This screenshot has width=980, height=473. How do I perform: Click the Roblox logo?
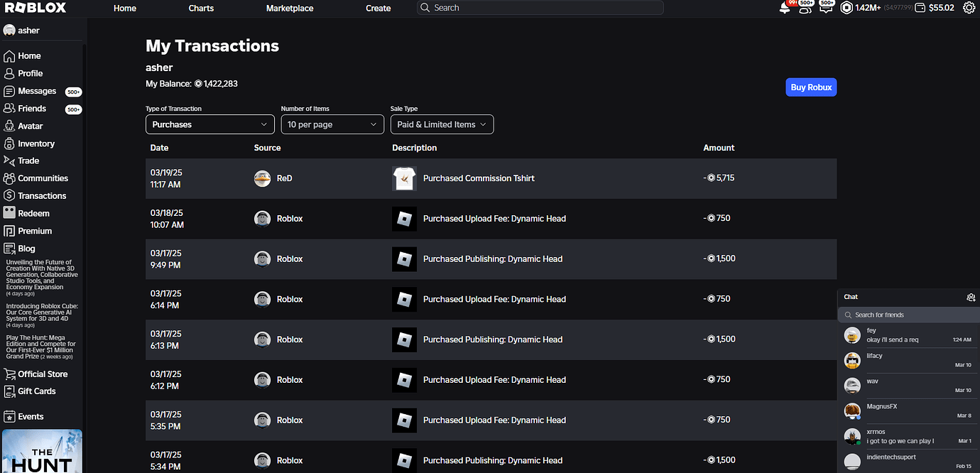36,8
